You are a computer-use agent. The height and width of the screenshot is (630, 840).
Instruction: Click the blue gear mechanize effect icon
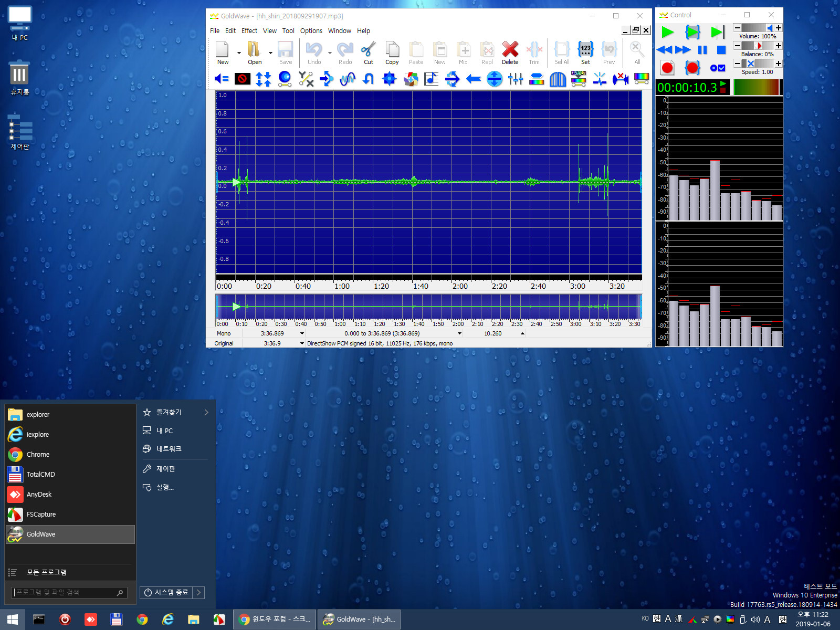(x=389, y=79)
